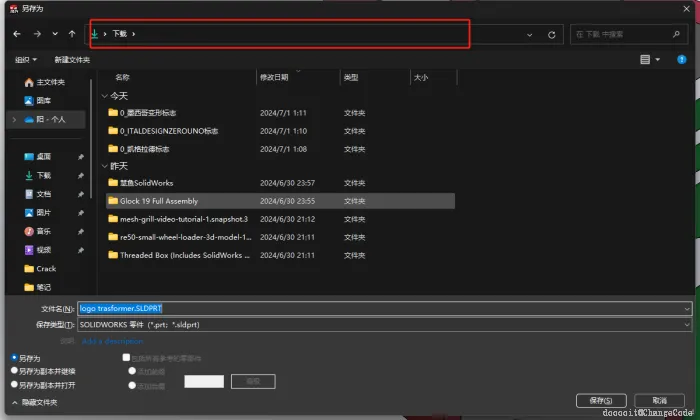
Task: Go forward with the right arrow
Action: (37, 34)
